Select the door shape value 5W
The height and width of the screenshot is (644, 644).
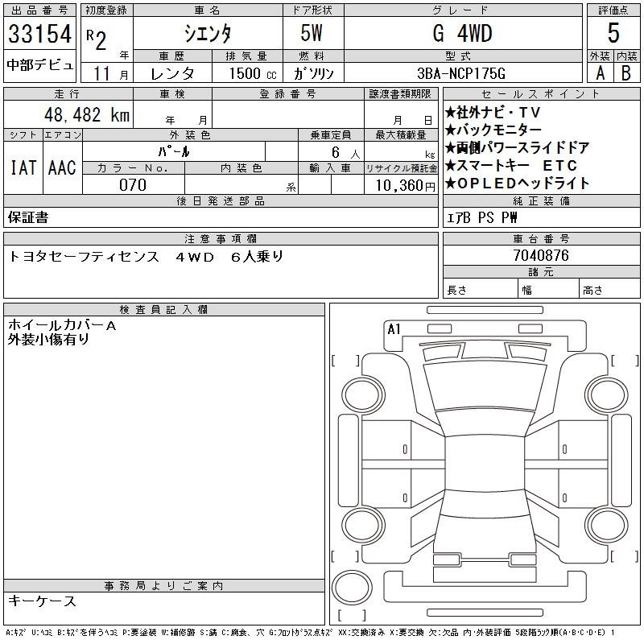click(312, 33)
